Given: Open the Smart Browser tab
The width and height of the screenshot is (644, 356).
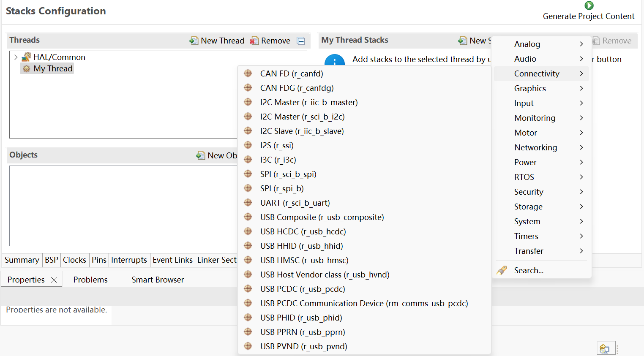Looking at the screenshot, I should [158, 280].
